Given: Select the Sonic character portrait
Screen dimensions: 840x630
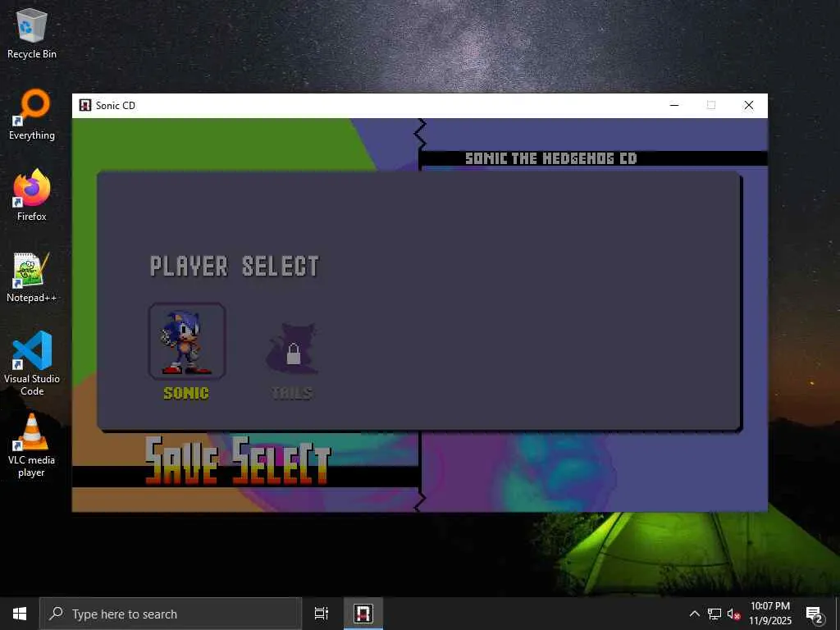Looking at the screenshot, I should pyautogui.click(x=186, y=341).
